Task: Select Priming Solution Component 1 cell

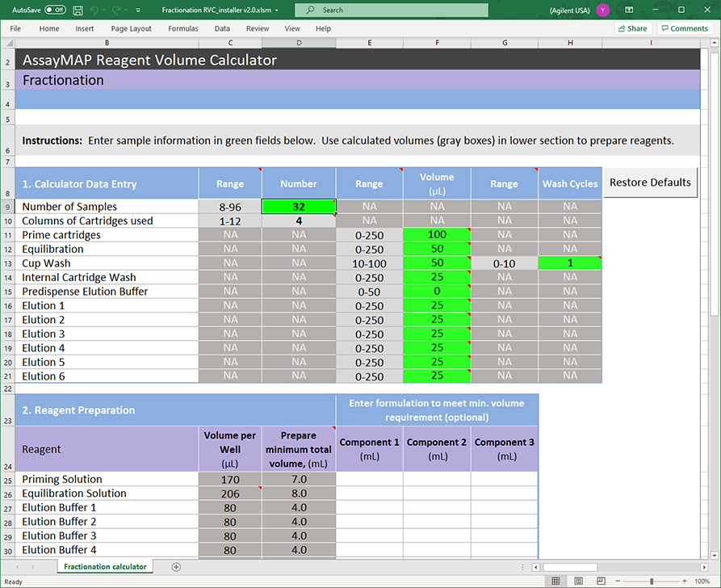Action: [370, 479]
